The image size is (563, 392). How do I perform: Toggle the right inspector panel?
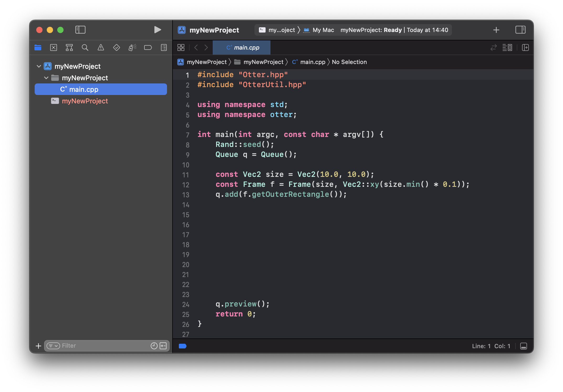coord(520,30)
